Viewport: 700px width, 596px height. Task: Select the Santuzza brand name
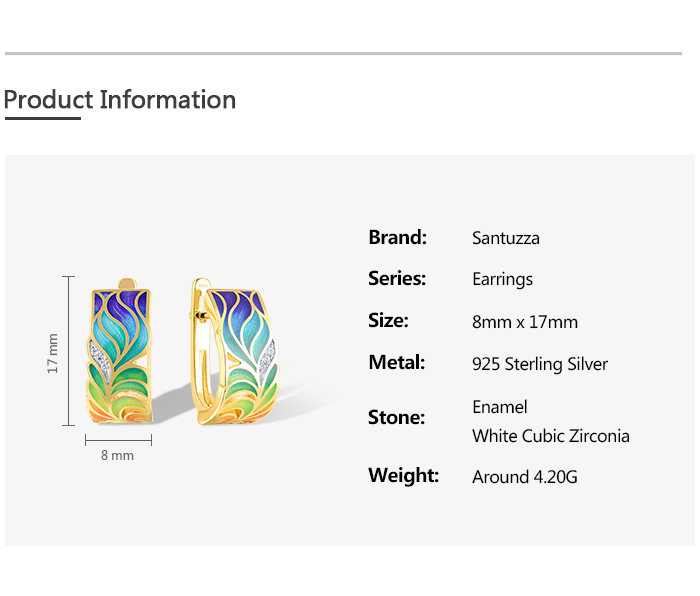click(x=505, y=238)
